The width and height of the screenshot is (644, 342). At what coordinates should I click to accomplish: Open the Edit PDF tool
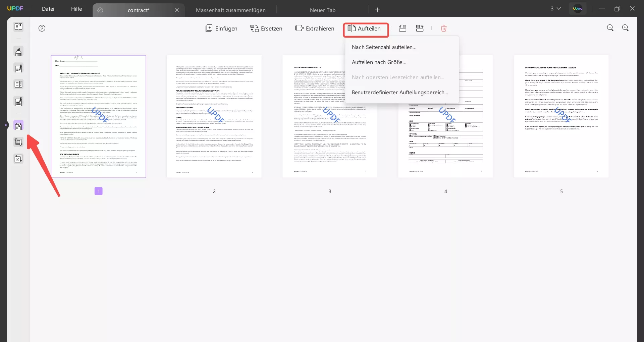18,68
